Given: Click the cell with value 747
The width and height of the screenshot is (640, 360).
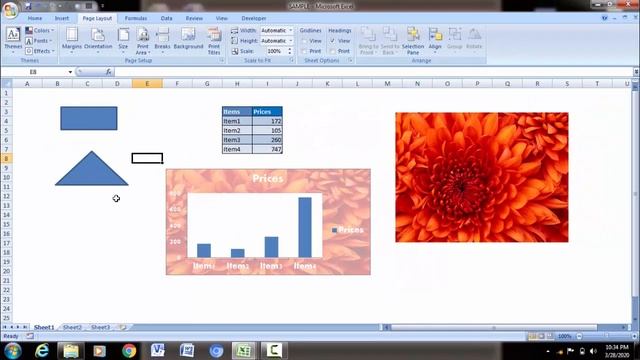Looking at the screenshot, I should pyautogui.click(x=267, y=149).
